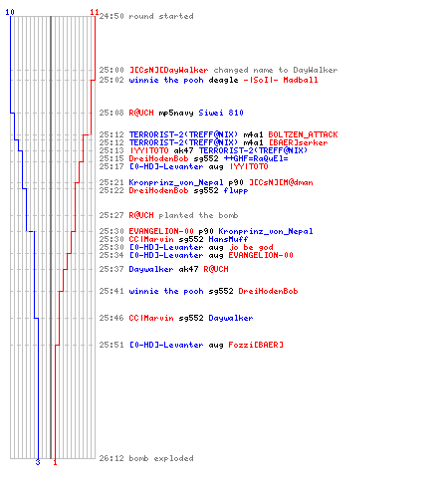Select player name winnie the pooh at 25:02
The image size is (448, 498).
point(166,80)
